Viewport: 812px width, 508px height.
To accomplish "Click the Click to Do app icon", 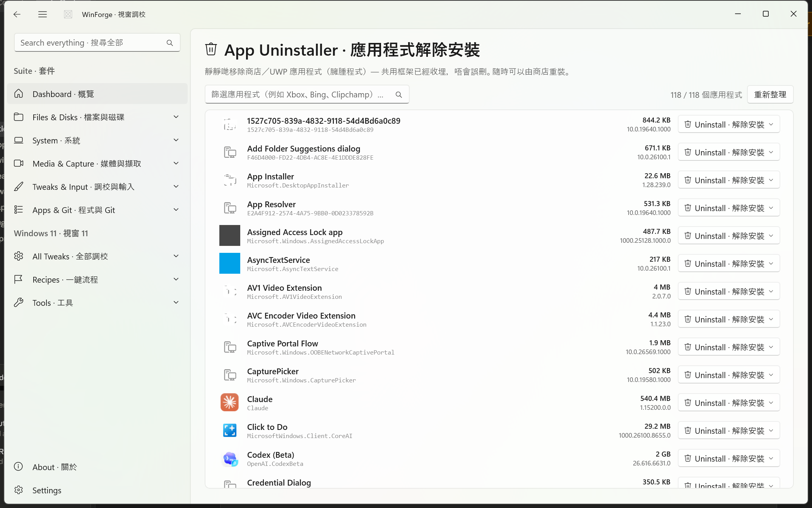I will tap(230, 430).
